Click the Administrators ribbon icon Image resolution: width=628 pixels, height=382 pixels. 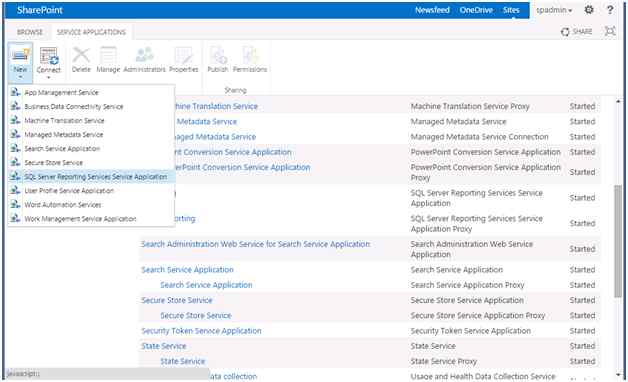tap(145, 55)
